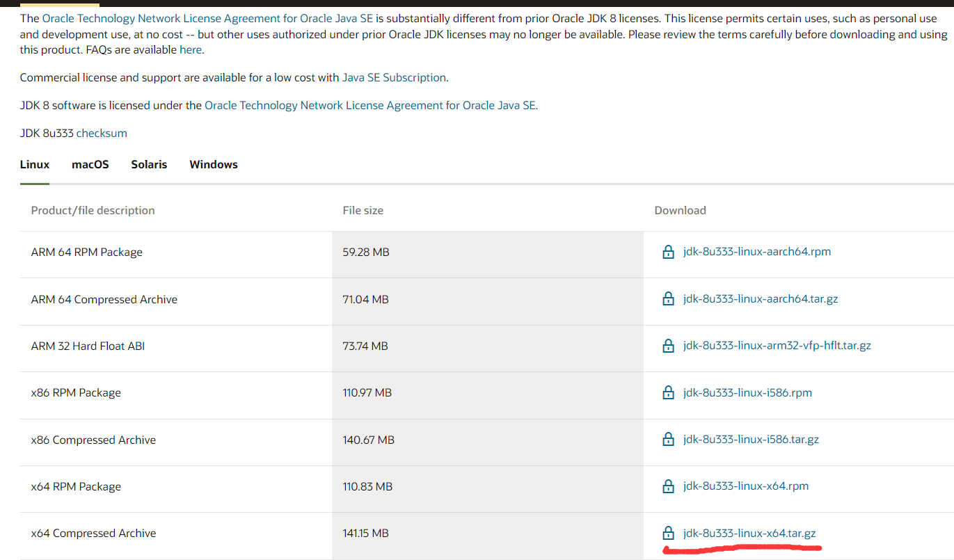The width and height of the screenshot is (954, 560).
Task: Download jdk-8u333-linux-aarch64.tar.gz
Action: 761,299
